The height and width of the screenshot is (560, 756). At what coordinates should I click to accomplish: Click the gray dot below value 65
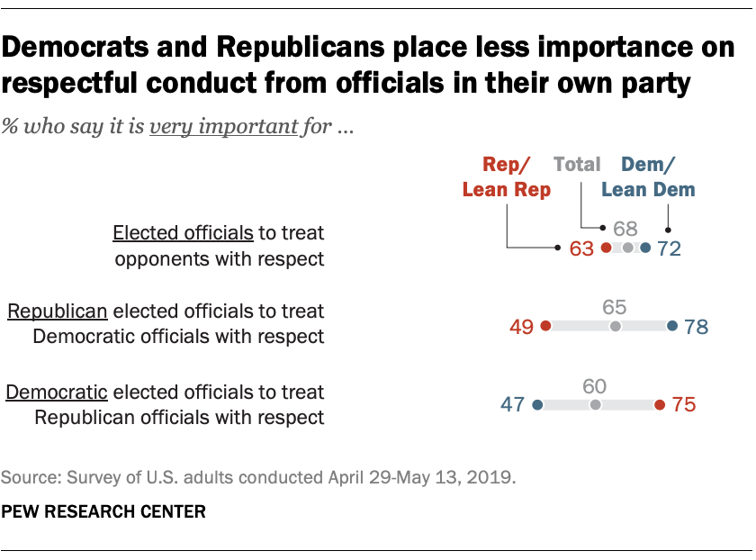616,327
